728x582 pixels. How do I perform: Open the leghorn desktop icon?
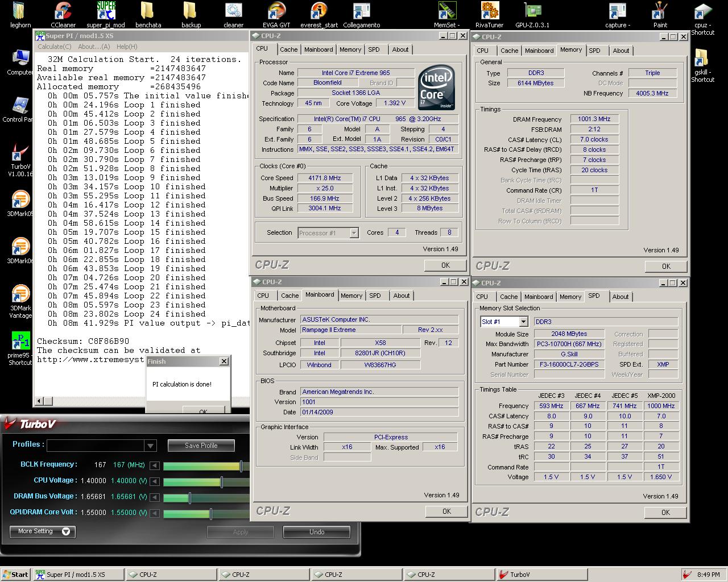(20, 14)
